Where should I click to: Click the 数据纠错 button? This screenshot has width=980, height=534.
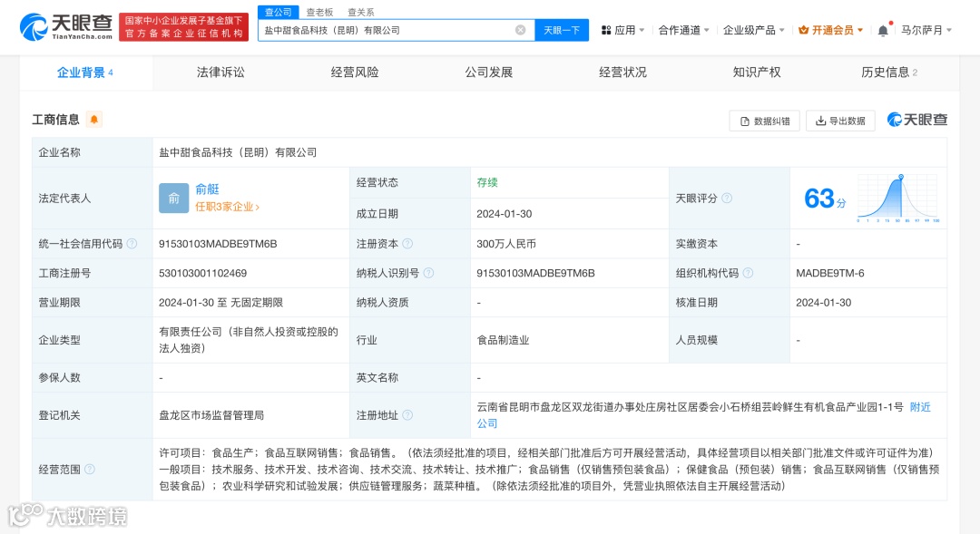(764, 121)
